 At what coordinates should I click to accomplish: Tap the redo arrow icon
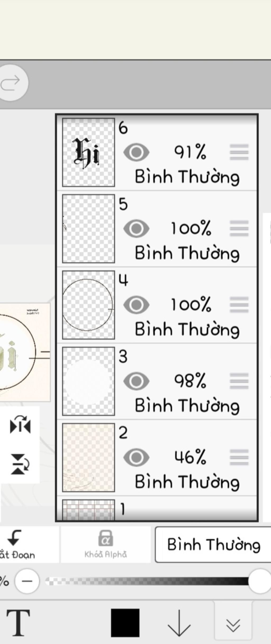click(11, 82)
